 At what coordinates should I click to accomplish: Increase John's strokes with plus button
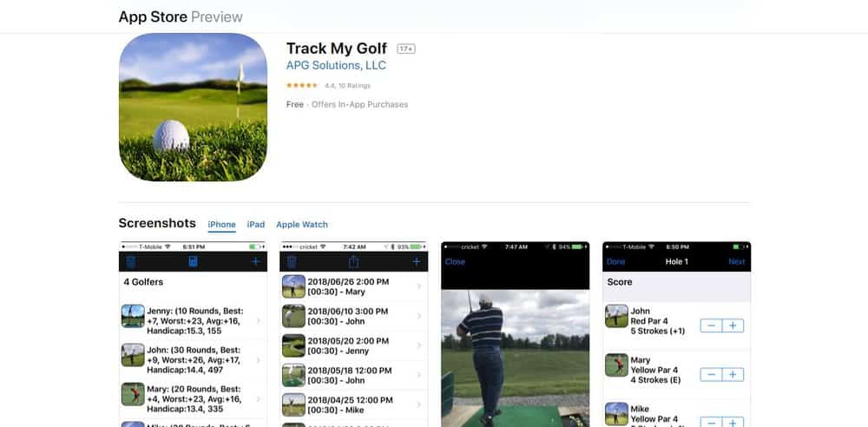pyautogui.click(x=733, y=325)
